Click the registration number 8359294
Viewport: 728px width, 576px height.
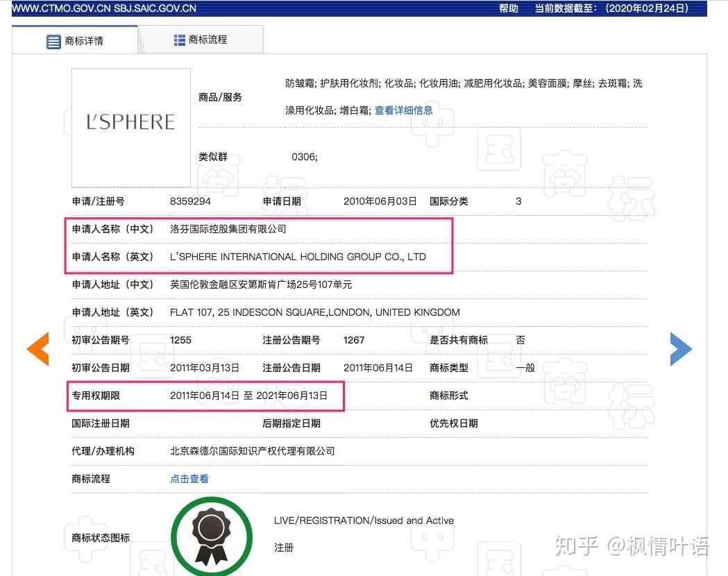pyautogui.click(x=190, y=201)
